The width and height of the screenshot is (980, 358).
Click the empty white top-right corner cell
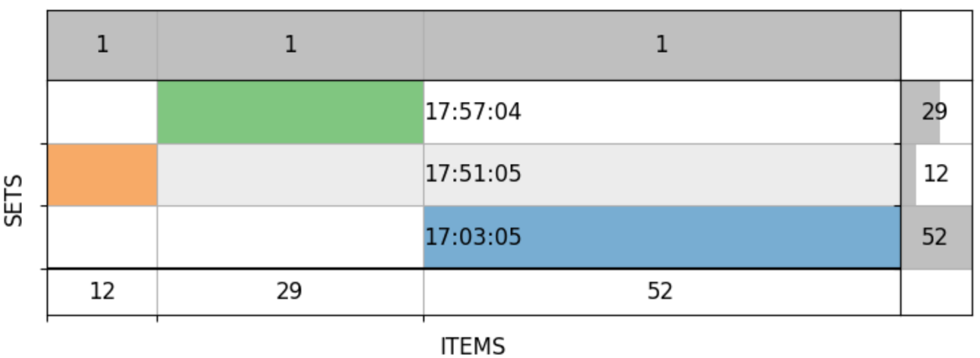(x=936, y=45)
